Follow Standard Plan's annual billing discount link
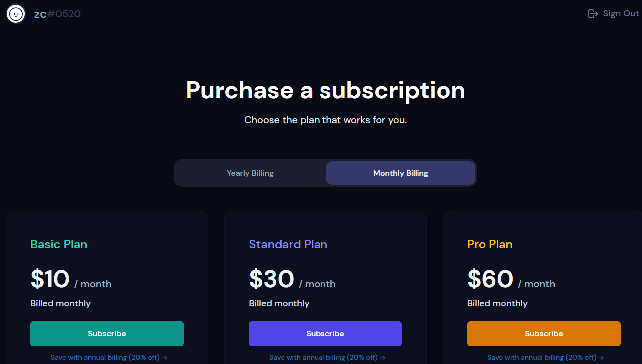Image resolution: width=642 pixels, height=364 pixels. point(323,357)
